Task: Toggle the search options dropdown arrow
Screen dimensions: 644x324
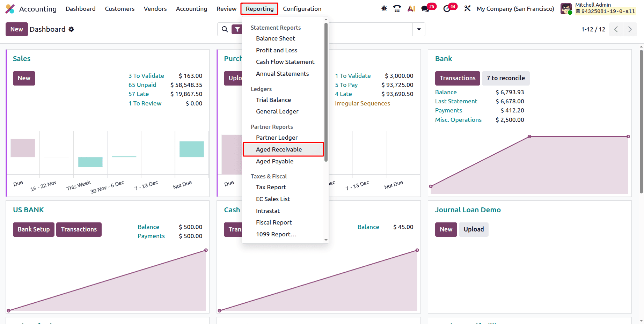Action: pos(419,29)
